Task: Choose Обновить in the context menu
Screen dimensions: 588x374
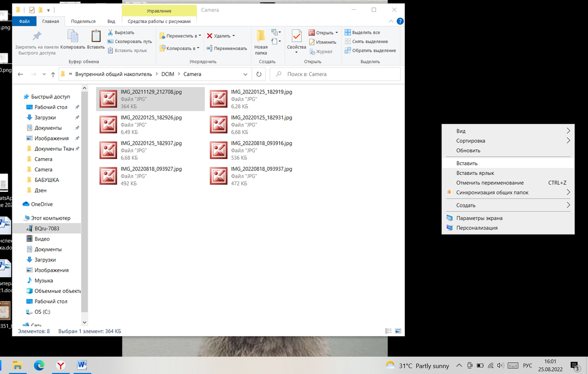Action: (x=508, y=151)
